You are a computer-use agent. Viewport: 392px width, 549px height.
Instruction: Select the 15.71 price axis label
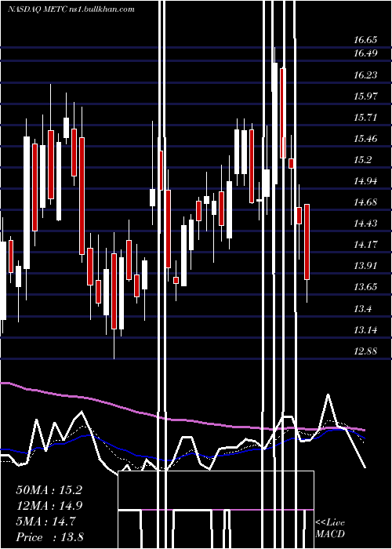coord(365,118)
